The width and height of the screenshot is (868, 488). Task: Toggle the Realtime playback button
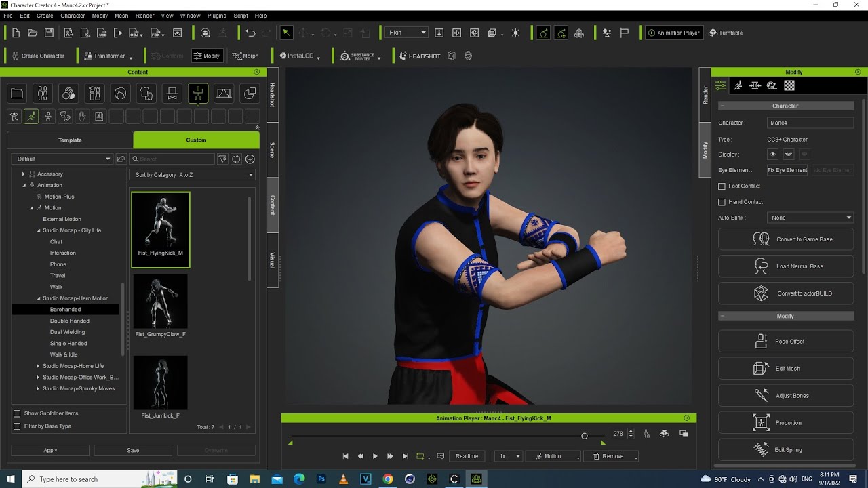(467, 456)
